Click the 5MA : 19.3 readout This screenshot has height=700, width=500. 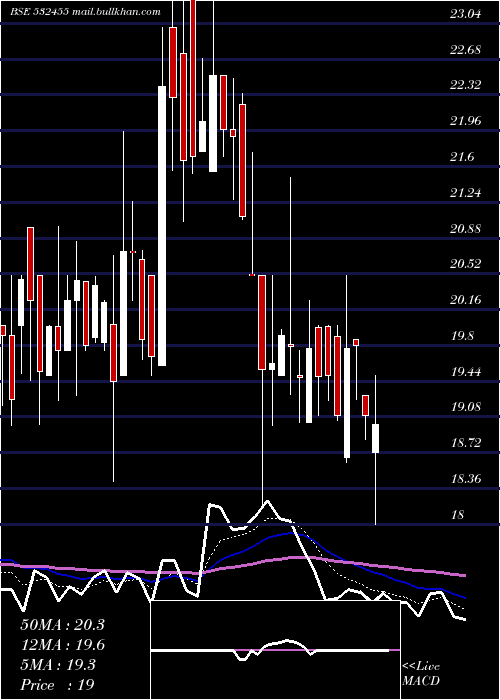coord(58,665)
